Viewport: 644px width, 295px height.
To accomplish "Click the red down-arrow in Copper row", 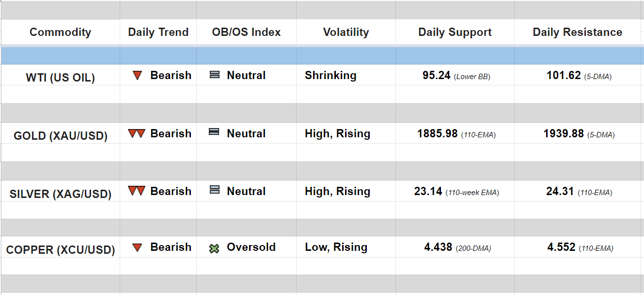I will click(x=137, y=247).
